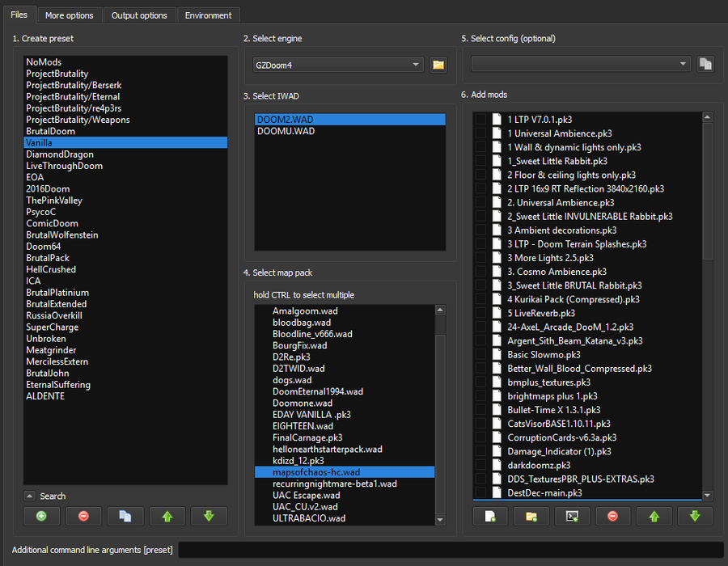Choose the RussiaOverkill preset

point(125,315)
